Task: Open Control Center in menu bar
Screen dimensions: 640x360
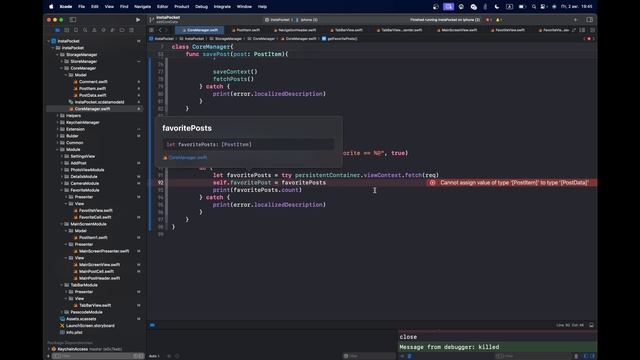Action: coord(543,7)
